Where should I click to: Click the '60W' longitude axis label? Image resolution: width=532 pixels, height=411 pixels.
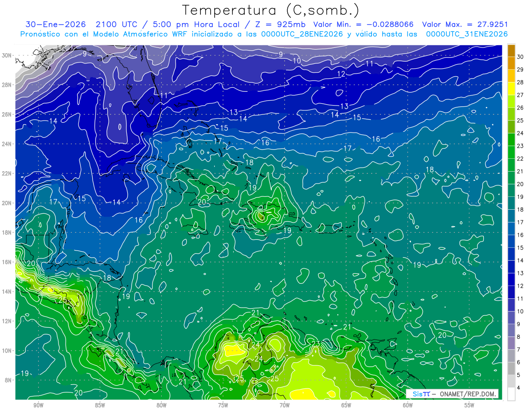pyautogui.click(x=408, y=405)
